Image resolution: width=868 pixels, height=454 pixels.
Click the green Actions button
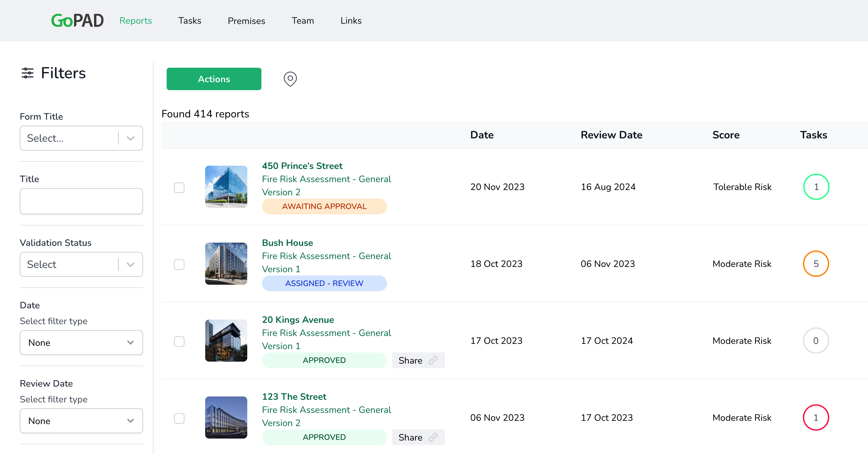pos(214,79)
